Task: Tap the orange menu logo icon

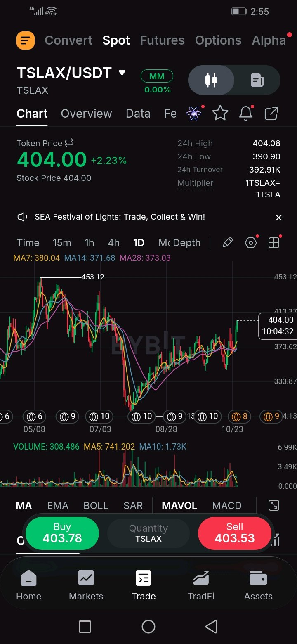Action: 25,40
